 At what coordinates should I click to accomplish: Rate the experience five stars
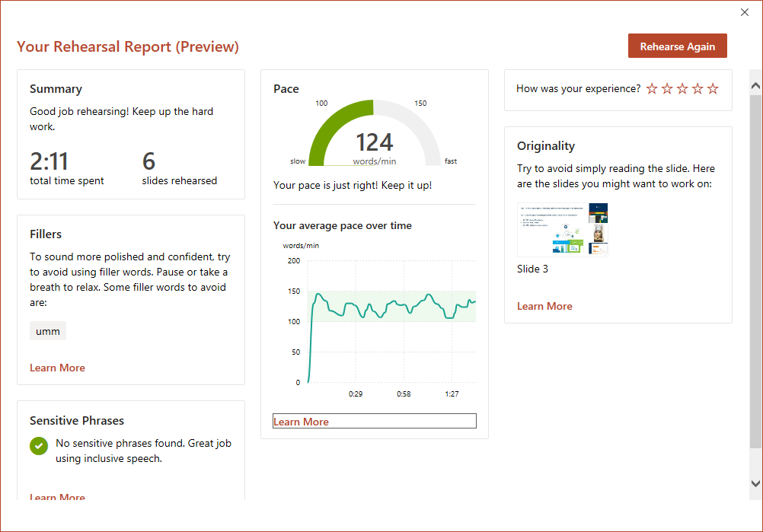pos(713,89)
